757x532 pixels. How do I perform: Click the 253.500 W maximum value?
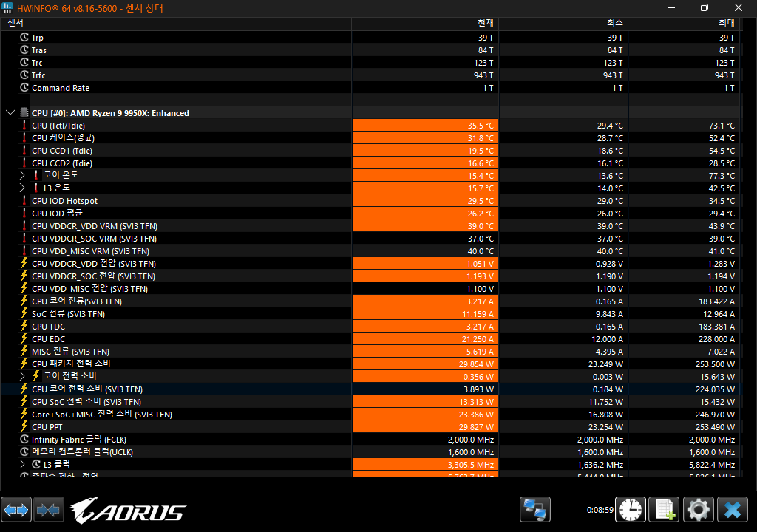[715, 364]
